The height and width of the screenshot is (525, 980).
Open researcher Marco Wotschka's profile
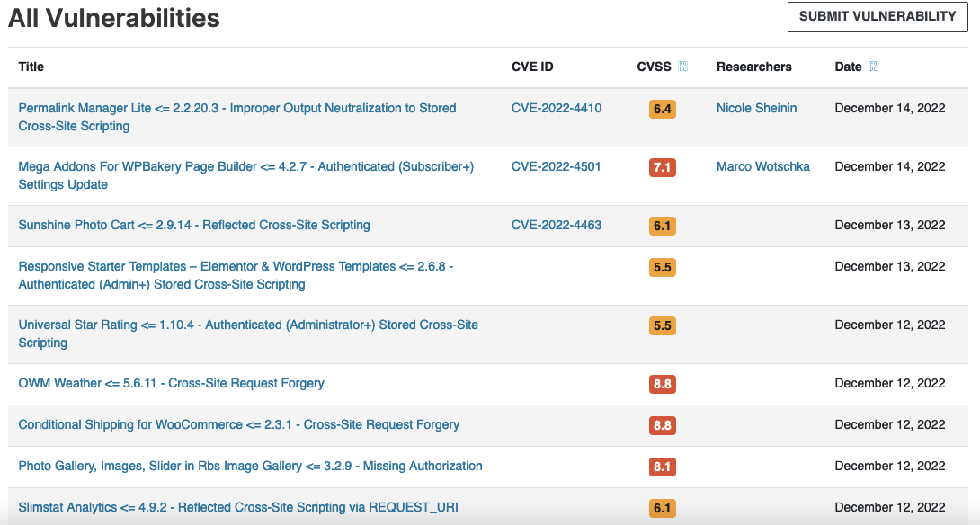[x=762, y=167]
